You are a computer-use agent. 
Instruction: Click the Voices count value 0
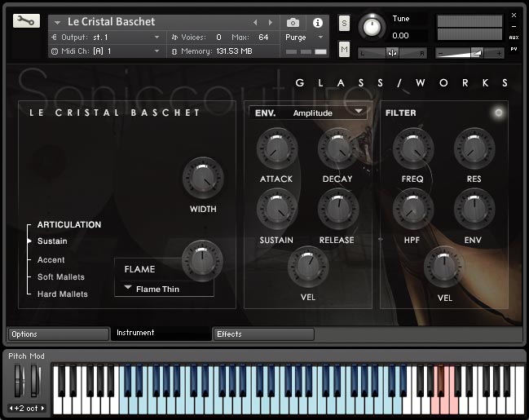(218, 38)
